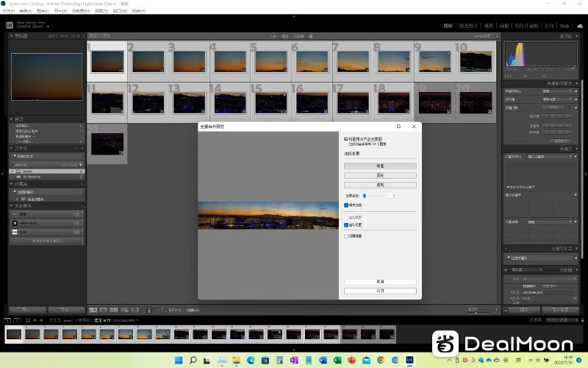Click Cancel in the panorama merge dialog
The image size is (588, 368).
point(380,282)
